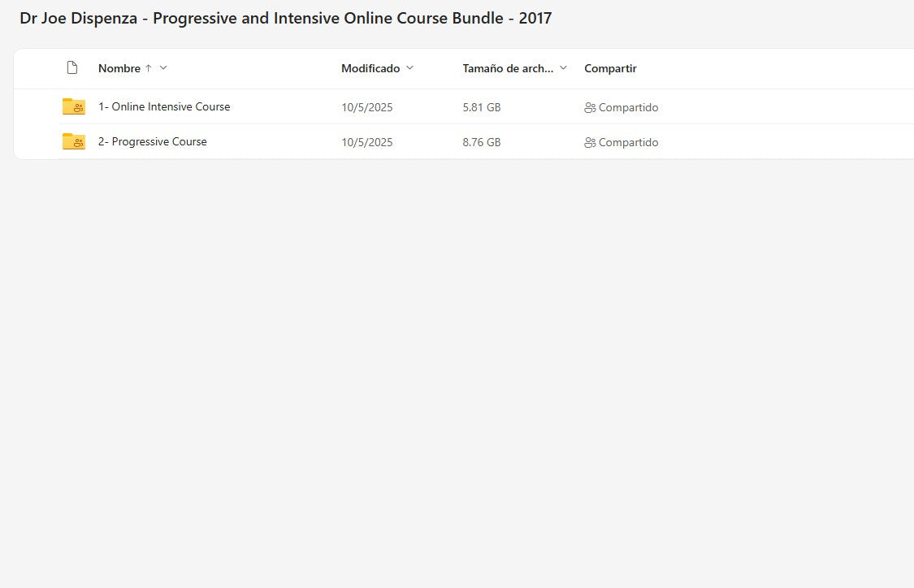Screen dimensions: 914x588
Task: Click the Dr Joe Dispenza bundle page title
Action: (x=285, y=18)
